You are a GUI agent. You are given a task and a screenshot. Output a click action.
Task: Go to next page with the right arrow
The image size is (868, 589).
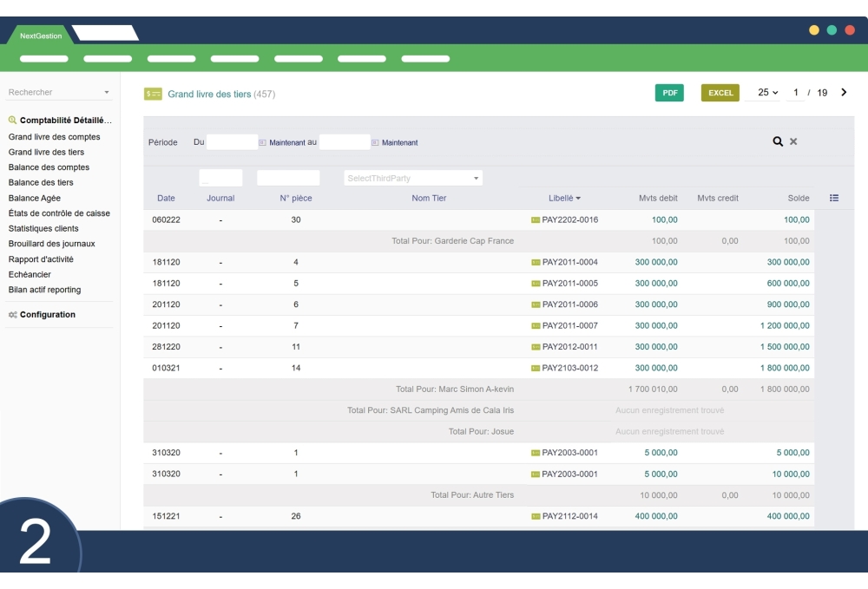point(843,91)
